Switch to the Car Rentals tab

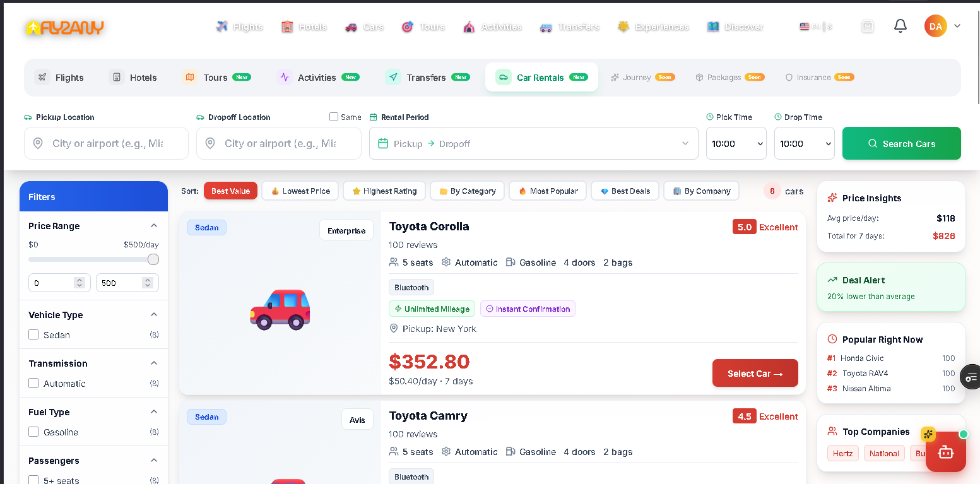click(x=541, y=77)
